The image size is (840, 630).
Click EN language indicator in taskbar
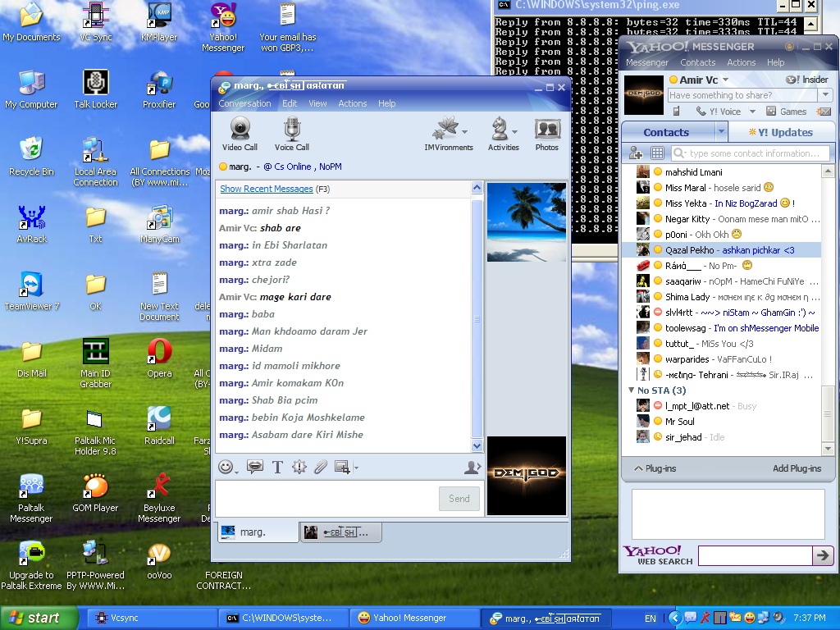coord(650,619)
